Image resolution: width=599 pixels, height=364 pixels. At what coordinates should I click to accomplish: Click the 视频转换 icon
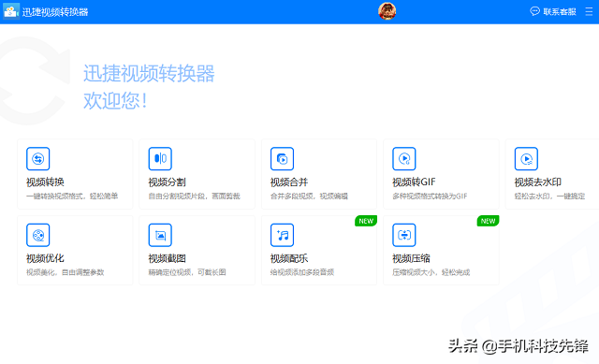coord(37,158)
